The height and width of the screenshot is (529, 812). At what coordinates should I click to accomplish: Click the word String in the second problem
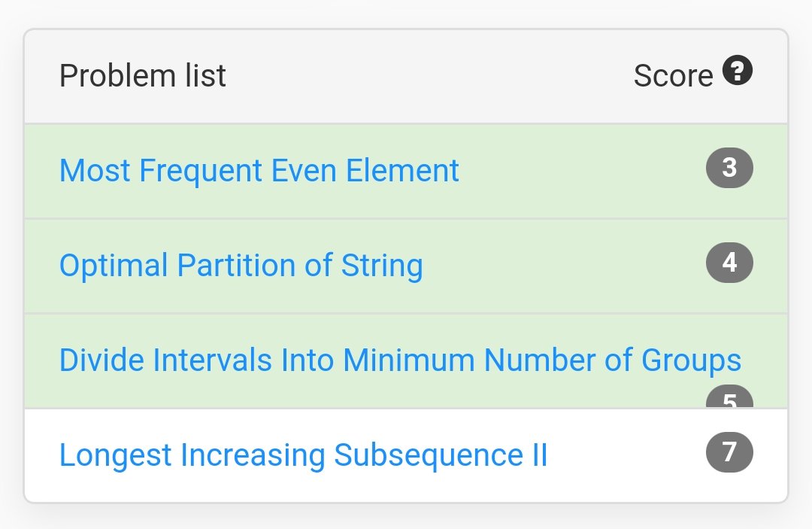[382, 266]
